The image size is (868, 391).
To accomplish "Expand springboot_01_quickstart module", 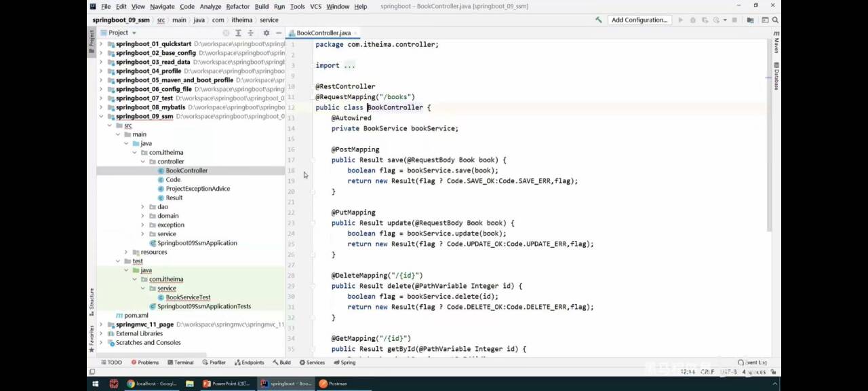I will pyautogui.click(x=102, y=44).
